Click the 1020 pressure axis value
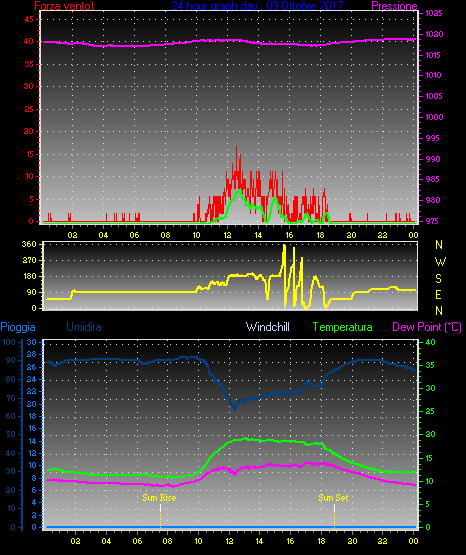Image resolution: width=466 pixels, height=555 pixels. pyautogui.click(x=434, y=34)
